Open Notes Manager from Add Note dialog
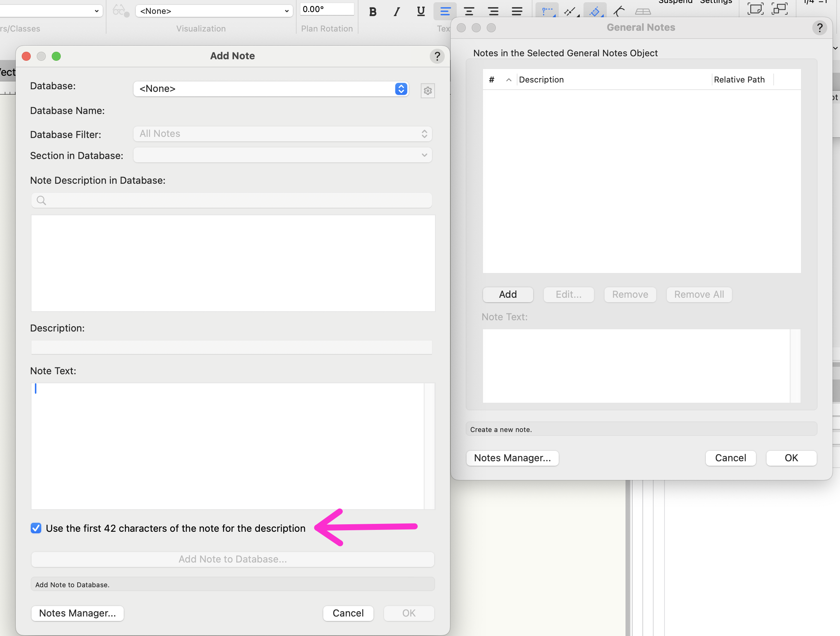 point(78,613)
